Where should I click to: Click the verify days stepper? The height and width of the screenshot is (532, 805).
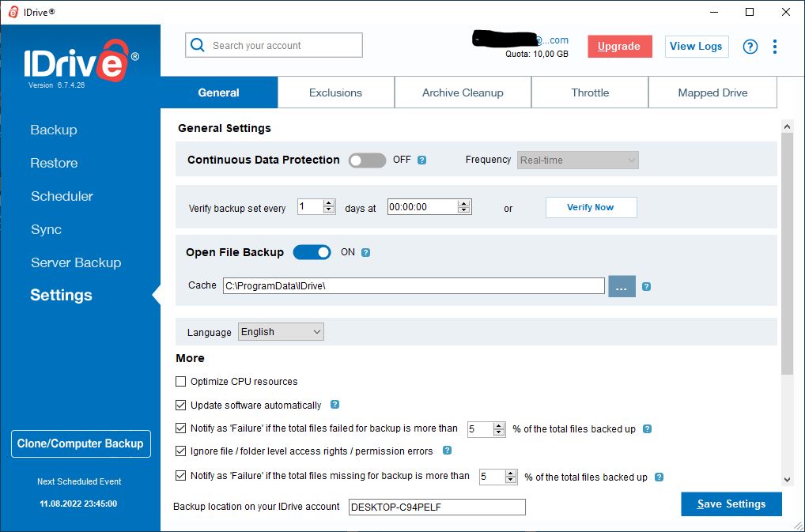[x=329, y=207]
